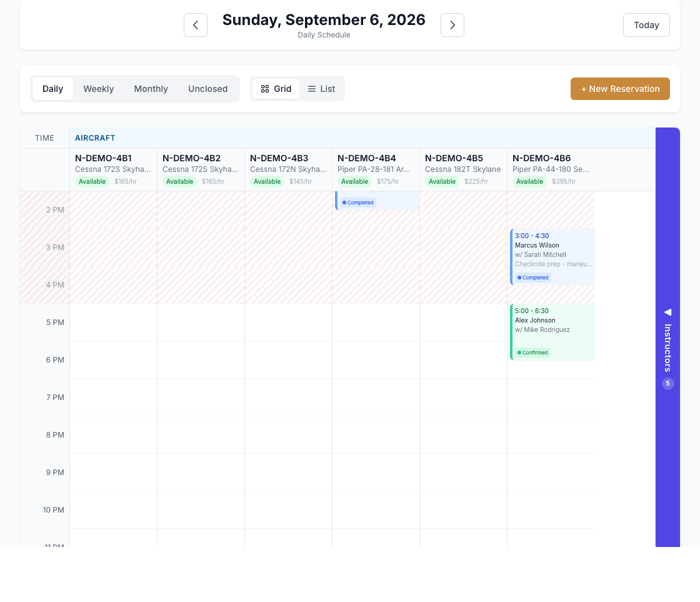Click the $145/hr rate label
The width and height of the screenshot is (700, 602).
coord(301,182)
